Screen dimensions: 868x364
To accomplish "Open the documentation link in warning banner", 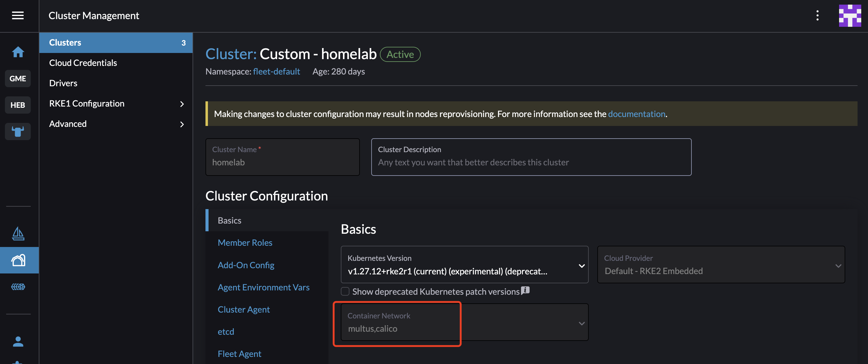I will 636,114.
